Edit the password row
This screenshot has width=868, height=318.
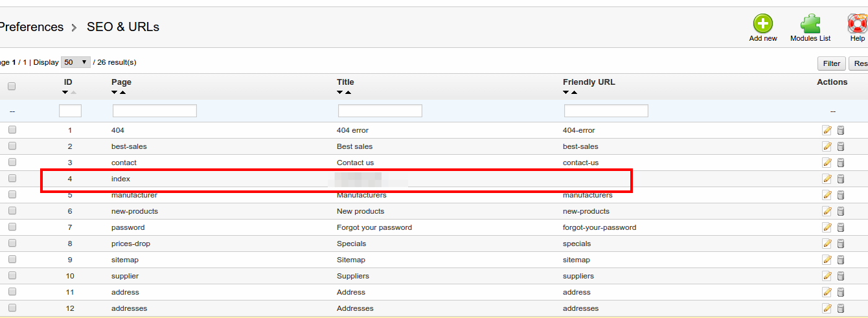827,227
